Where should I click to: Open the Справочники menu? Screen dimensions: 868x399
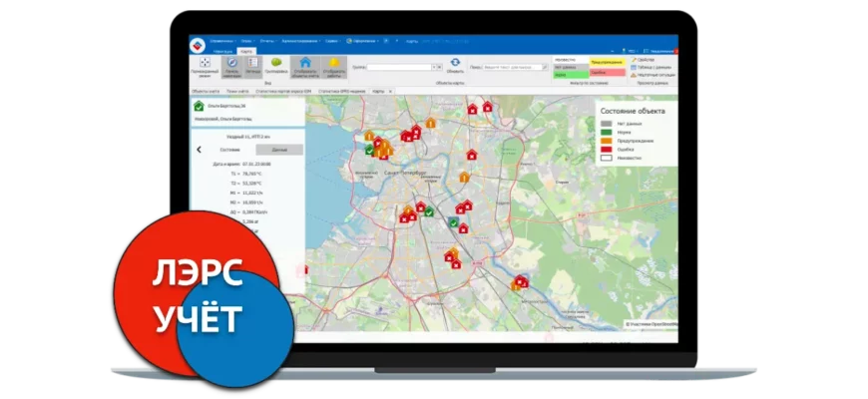coord(223,41)
